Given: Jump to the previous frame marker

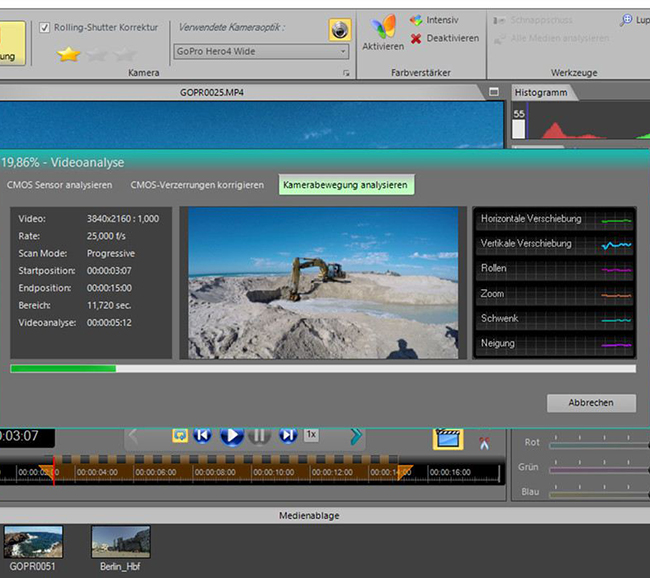Looking at the screenshot, I should point(203,435).
